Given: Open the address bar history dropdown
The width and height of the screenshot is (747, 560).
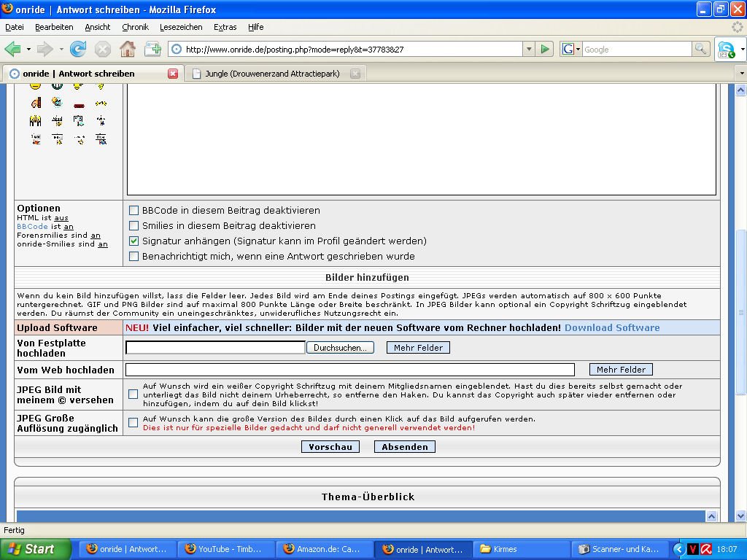Looking at the screenshot, I should [x=528, y=50].
